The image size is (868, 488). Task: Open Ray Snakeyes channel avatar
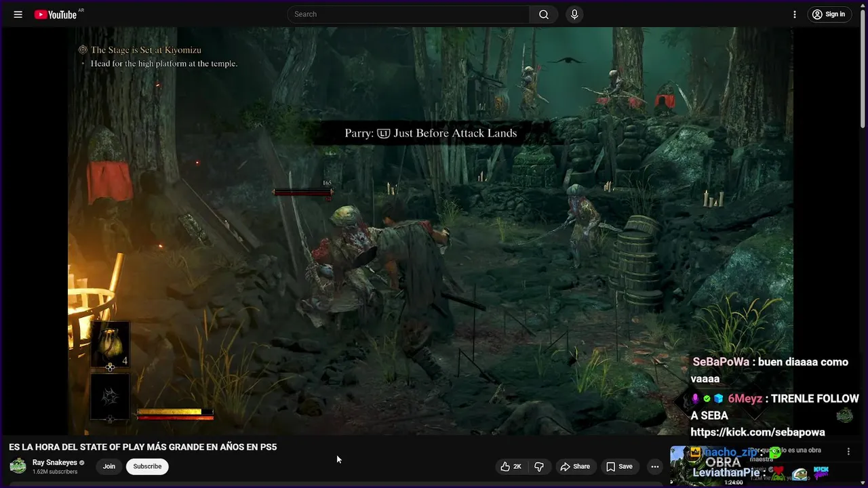point(18,466)
